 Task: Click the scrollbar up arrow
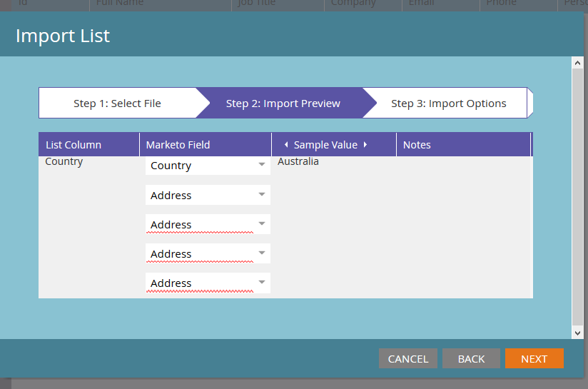[x=578, y=63]
